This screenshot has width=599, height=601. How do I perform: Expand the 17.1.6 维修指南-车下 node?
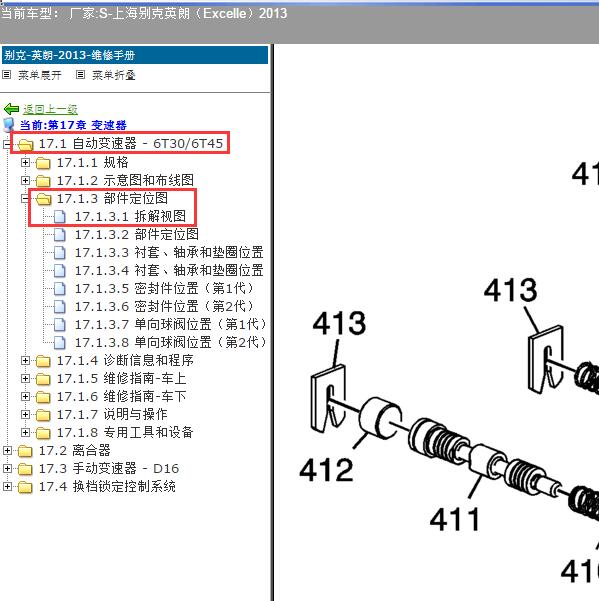click(x=25, y=397)
